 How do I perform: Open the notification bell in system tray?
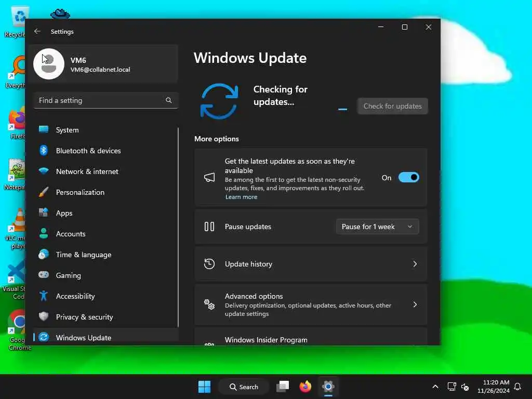point(518,387)
